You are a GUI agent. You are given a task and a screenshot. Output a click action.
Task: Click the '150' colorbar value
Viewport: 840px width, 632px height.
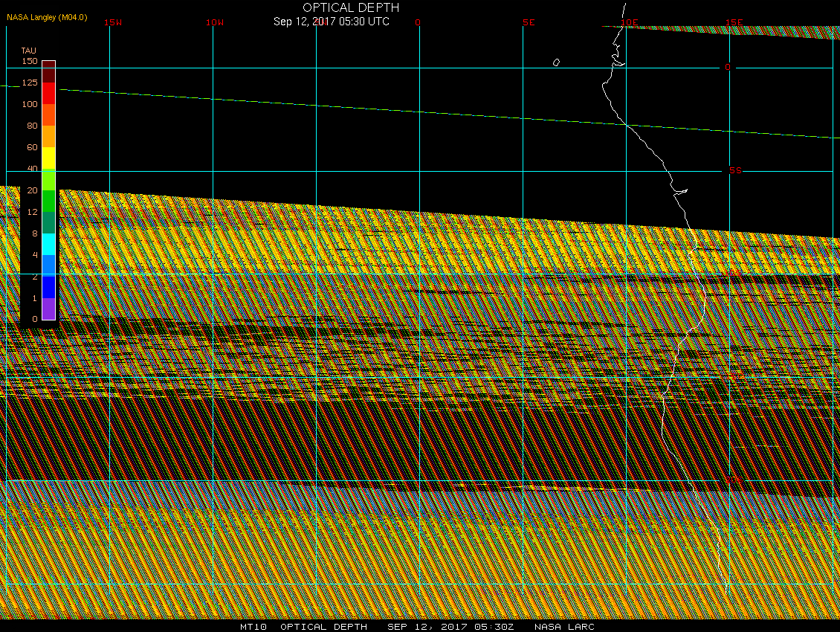coord(30,61)
